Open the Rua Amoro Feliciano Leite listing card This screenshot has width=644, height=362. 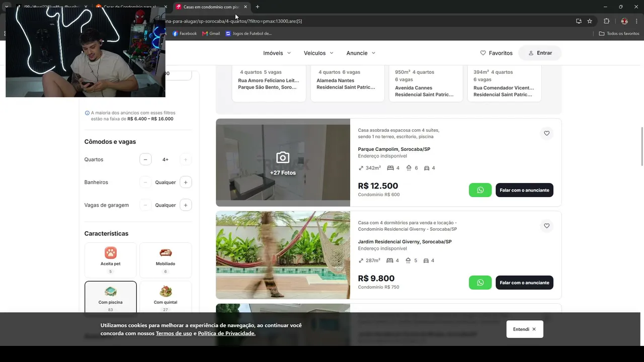point(269,83)
